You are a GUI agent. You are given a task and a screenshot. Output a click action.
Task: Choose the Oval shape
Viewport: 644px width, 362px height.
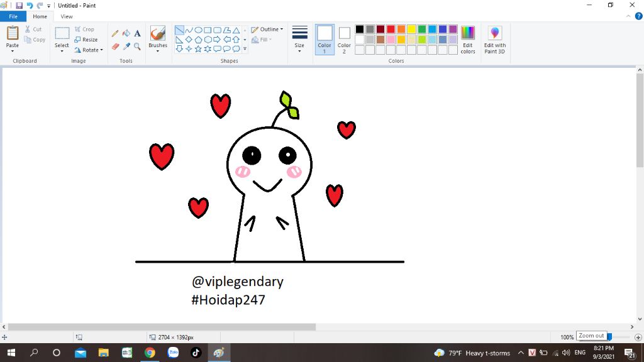click(198, 30)
